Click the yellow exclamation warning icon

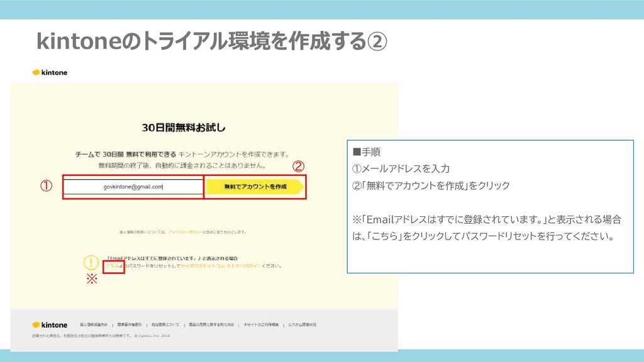(91, 262)
